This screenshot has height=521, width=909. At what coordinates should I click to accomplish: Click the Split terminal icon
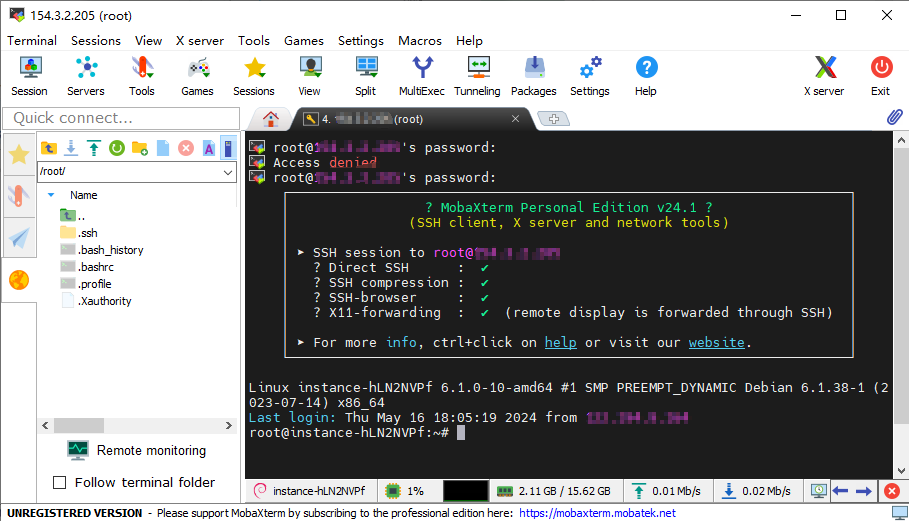[x=365, y=75]
